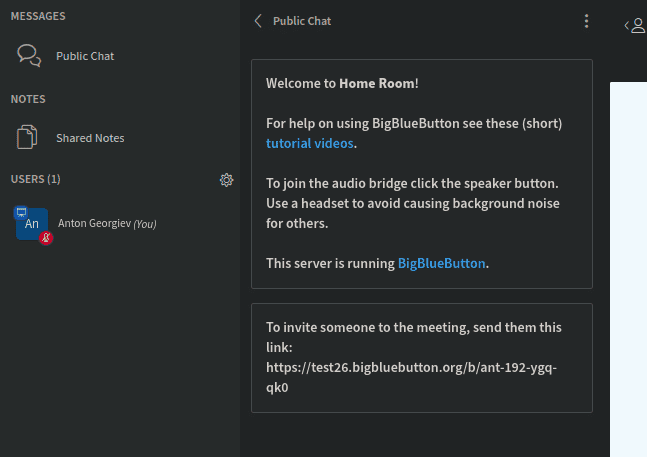Select the Anton Georgiev (You) user name
The image size is (647, 457).
coord(107,224)
